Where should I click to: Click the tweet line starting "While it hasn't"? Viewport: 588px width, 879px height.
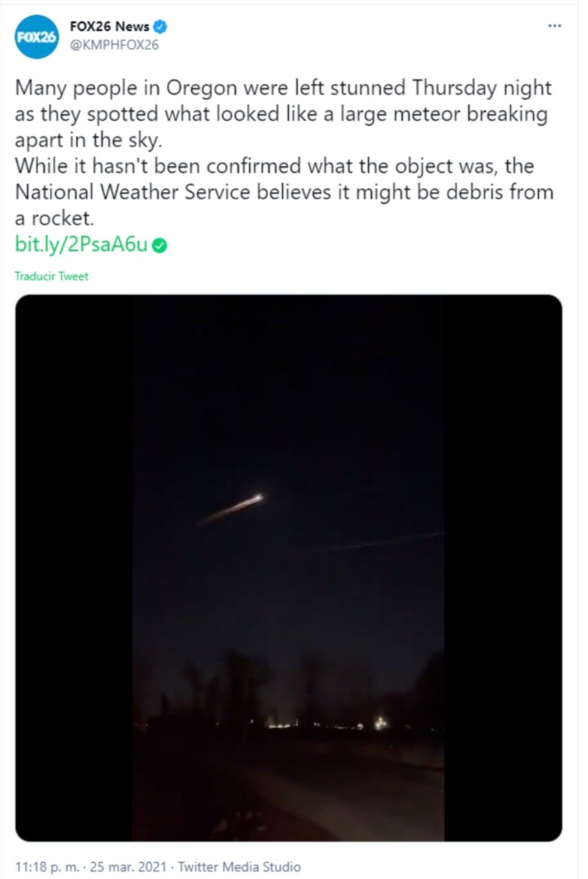(276, 166)
